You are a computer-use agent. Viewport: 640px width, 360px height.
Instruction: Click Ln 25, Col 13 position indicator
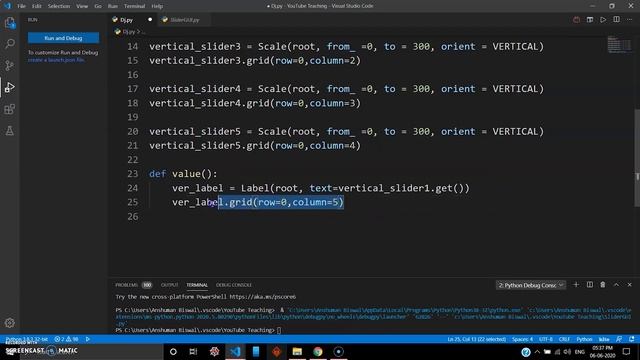(x=476, y=339)
